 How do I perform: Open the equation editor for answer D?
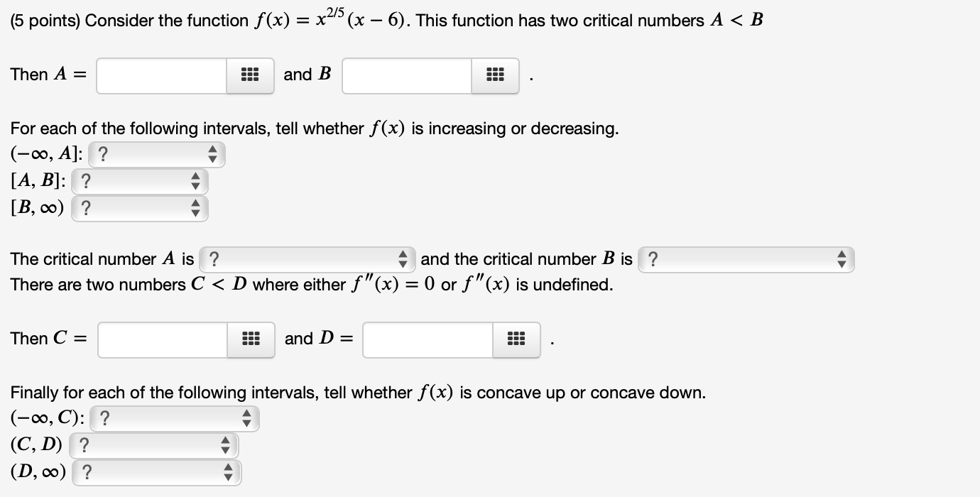(x=516, y=339)
